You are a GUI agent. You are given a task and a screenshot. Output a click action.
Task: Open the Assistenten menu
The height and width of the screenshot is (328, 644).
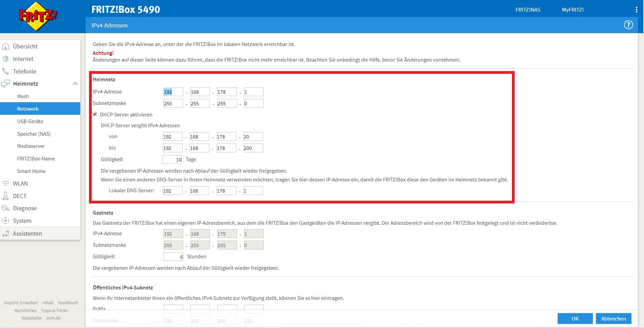(x=27, y=234)
